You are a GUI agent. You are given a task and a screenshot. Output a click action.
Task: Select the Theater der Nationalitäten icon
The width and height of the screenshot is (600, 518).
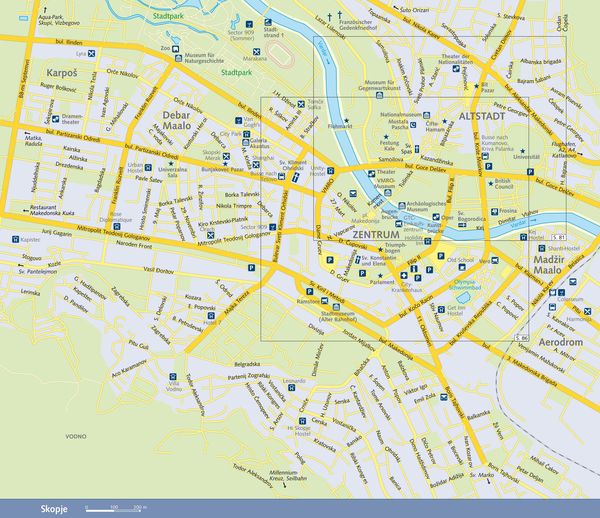(x=456, y=68)
